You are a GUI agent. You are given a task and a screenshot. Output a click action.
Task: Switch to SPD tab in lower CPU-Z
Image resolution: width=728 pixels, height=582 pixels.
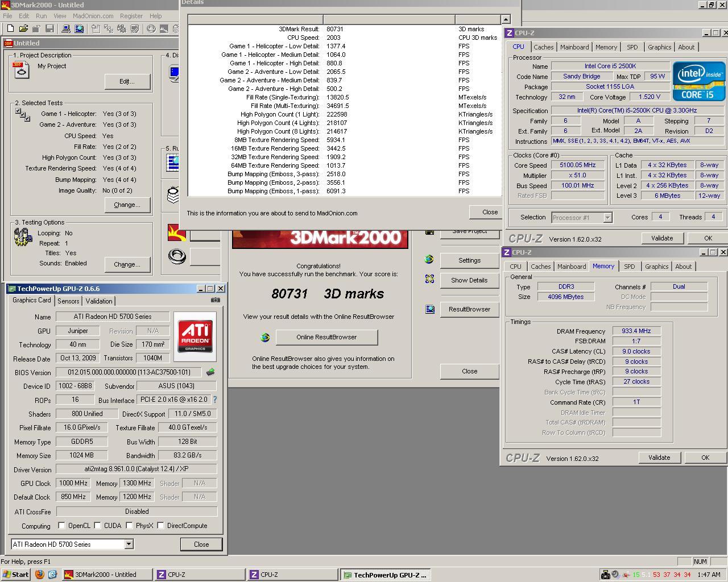pos(629,267)
